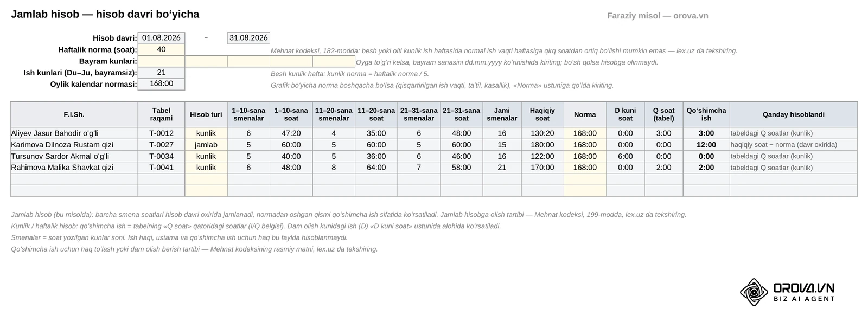The width and height of the screenshot is (868, 328).
Task: Click the 'Besh kunlik hafta' norm note
Action: click(350, 74)
